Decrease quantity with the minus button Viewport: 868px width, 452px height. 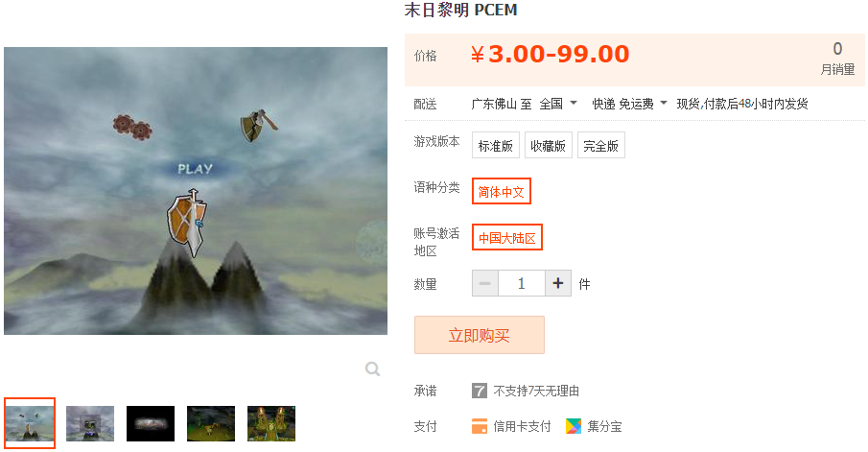pyautogui.click(x=485, y=284)
